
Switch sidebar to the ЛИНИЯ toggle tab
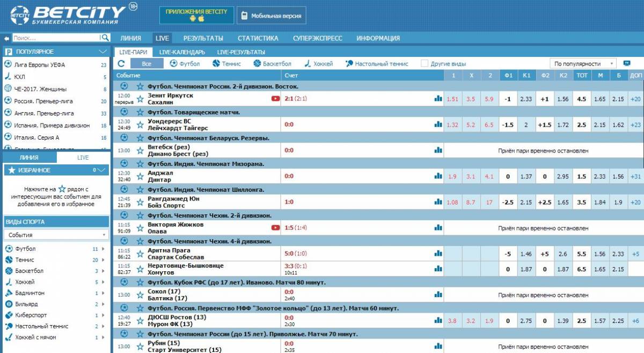(x=29, y=157)
